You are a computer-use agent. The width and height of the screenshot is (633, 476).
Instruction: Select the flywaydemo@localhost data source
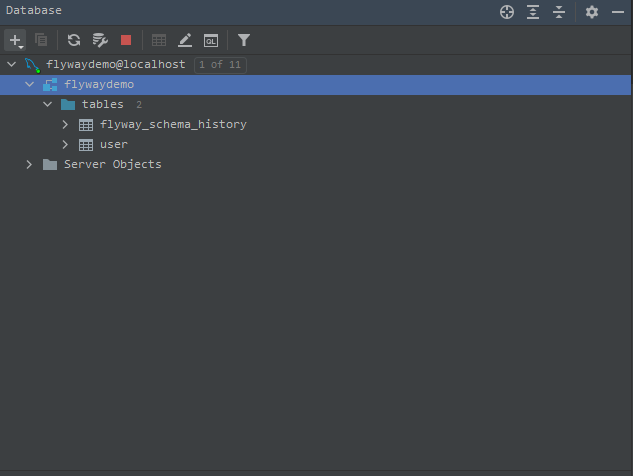[x=115, y=64]
